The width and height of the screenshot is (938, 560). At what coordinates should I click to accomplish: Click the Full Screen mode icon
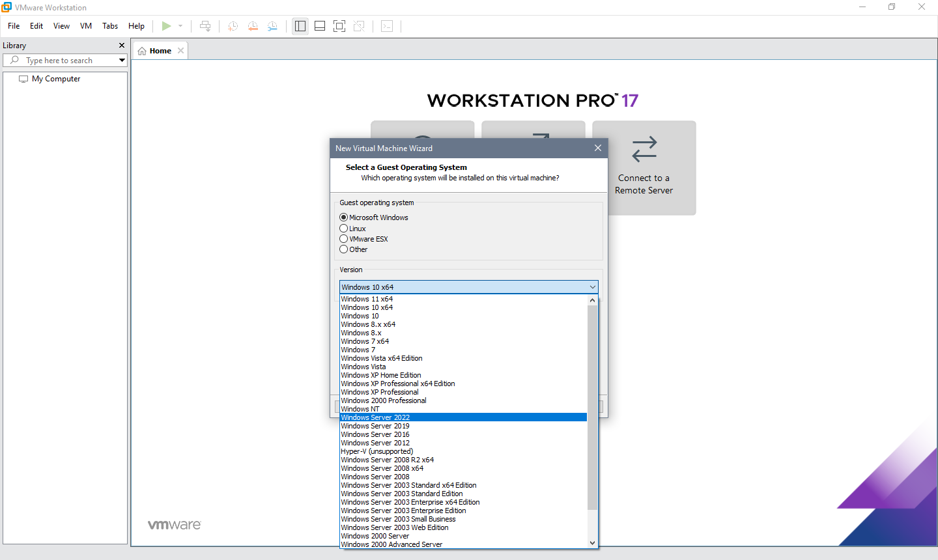(339, 26)
